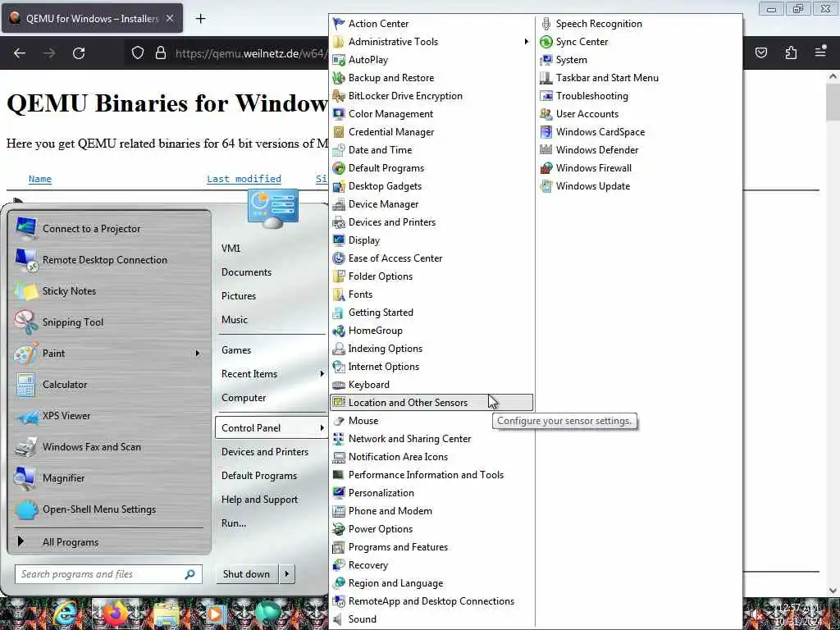840x630 pixels.
Task: Click the Shut down button
Action: coord(246,573)
